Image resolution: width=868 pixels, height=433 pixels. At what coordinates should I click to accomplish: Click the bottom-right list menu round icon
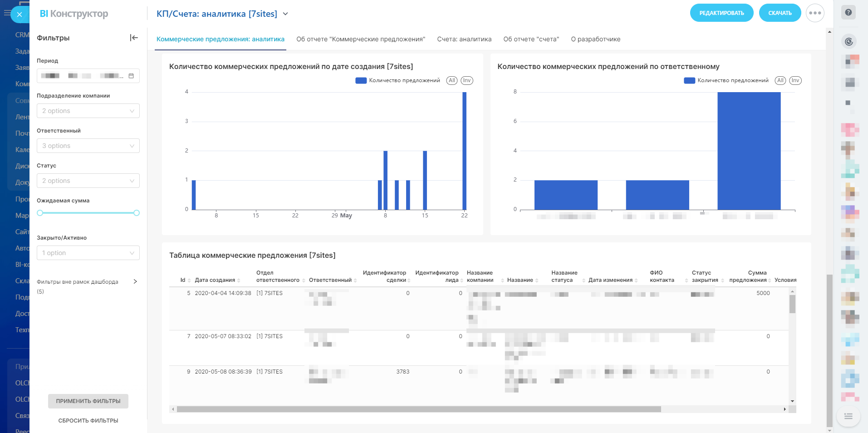tap(848, 416)
